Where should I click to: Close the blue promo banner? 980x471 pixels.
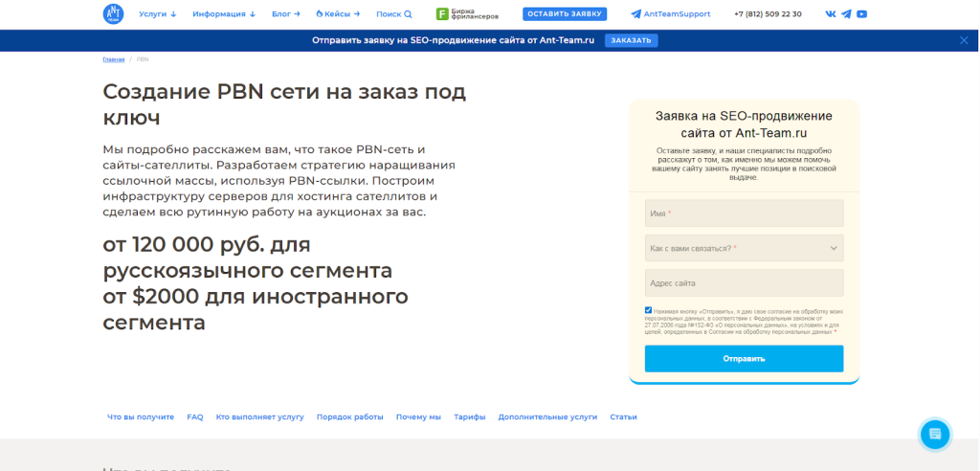tap(964, 40)
